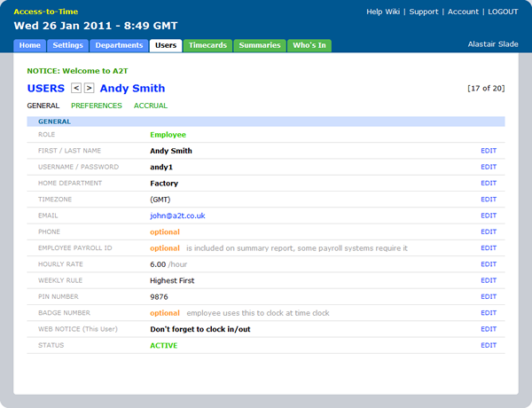Open the Summaries tab
Screen dimensions: 532x408
click(x=260, y=45)
